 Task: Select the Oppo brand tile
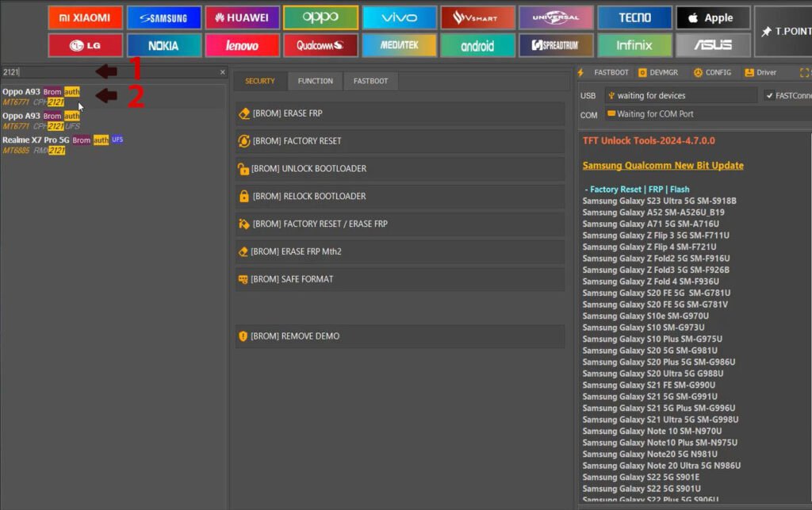(320, 17)
